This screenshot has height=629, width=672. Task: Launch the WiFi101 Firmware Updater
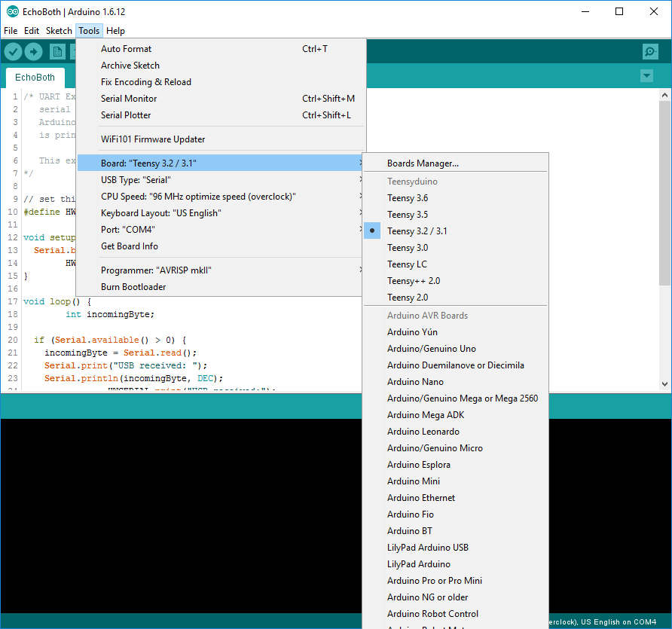pos(153,139)
